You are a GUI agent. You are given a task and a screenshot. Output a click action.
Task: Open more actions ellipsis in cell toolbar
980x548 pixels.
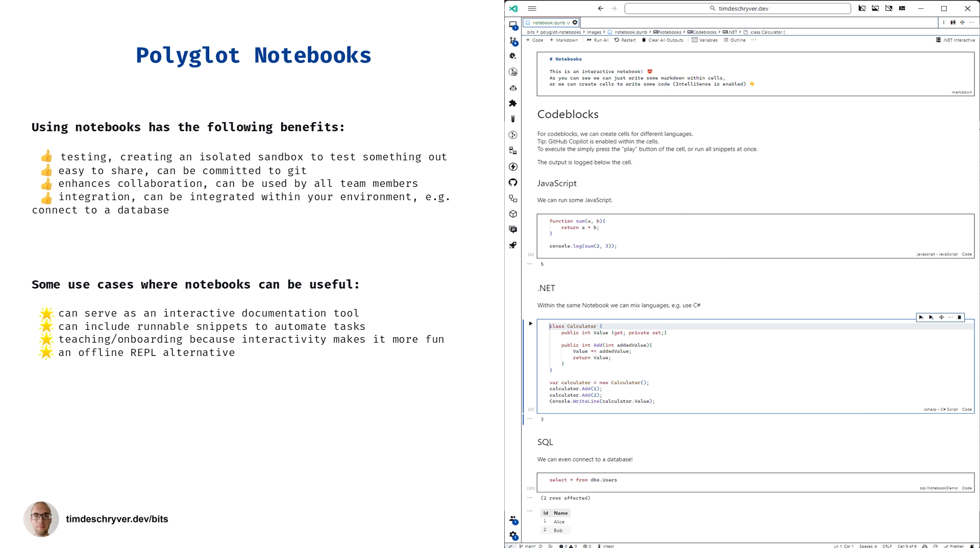click(950, 317)
